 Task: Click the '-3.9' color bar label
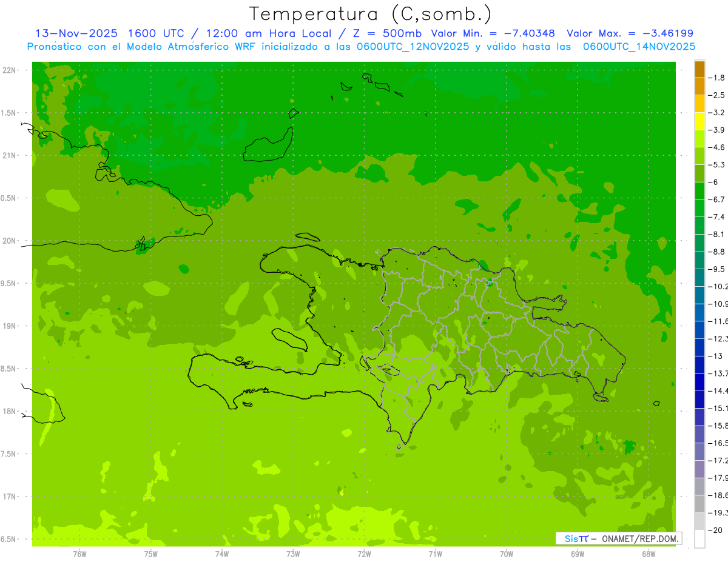pos(717,130)
